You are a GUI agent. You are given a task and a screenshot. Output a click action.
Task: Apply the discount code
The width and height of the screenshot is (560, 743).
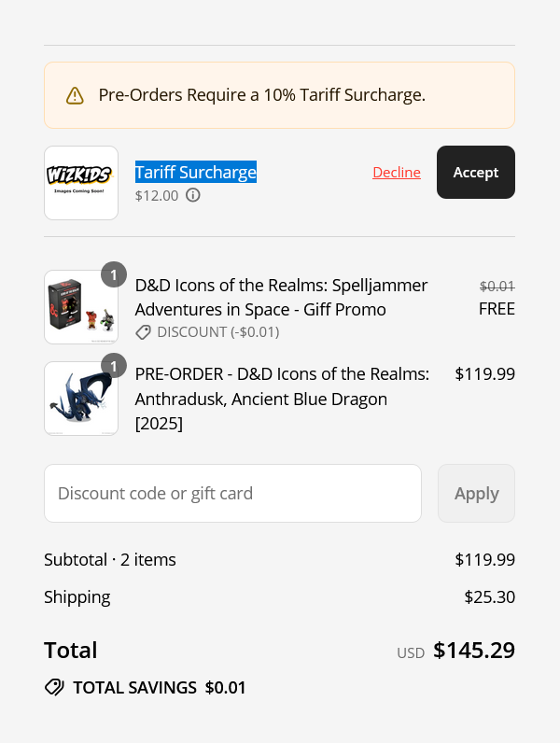click(x=476, y=493)
